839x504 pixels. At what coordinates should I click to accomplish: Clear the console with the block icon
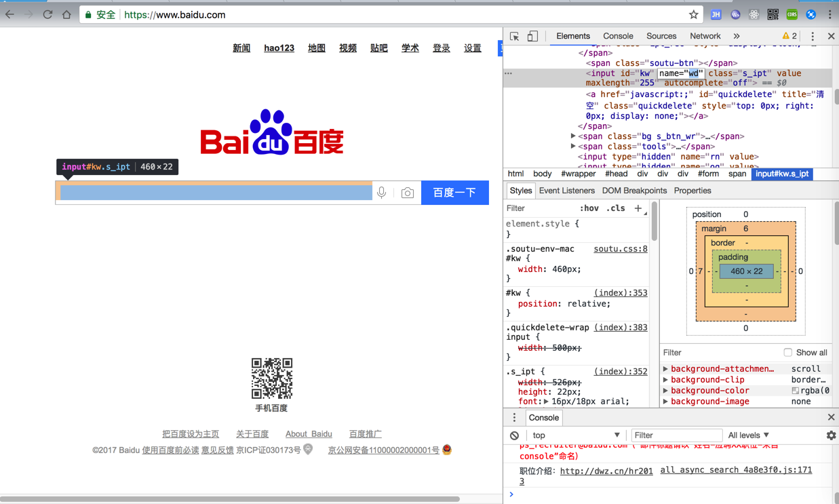click(x=514, y=435)
